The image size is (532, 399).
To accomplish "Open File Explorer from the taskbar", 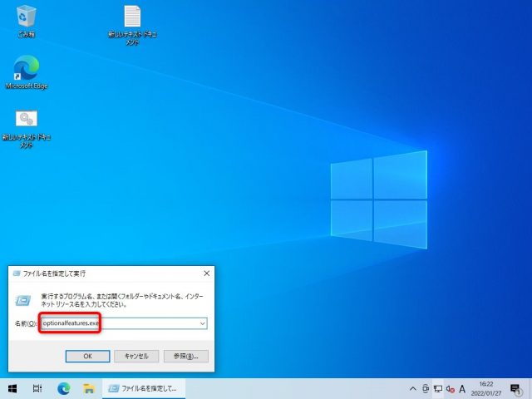I will click(87, 388).
